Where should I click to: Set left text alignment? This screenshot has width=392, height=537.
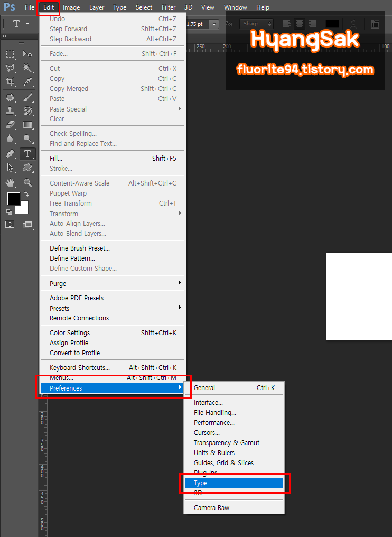[x=286, y=24]
